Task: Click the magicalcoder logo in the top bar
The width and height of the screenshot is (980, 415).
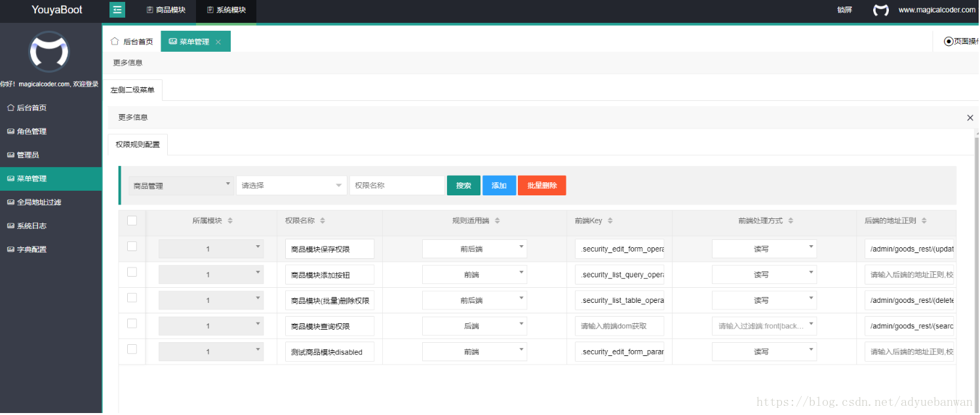Action: click(880, 10)
